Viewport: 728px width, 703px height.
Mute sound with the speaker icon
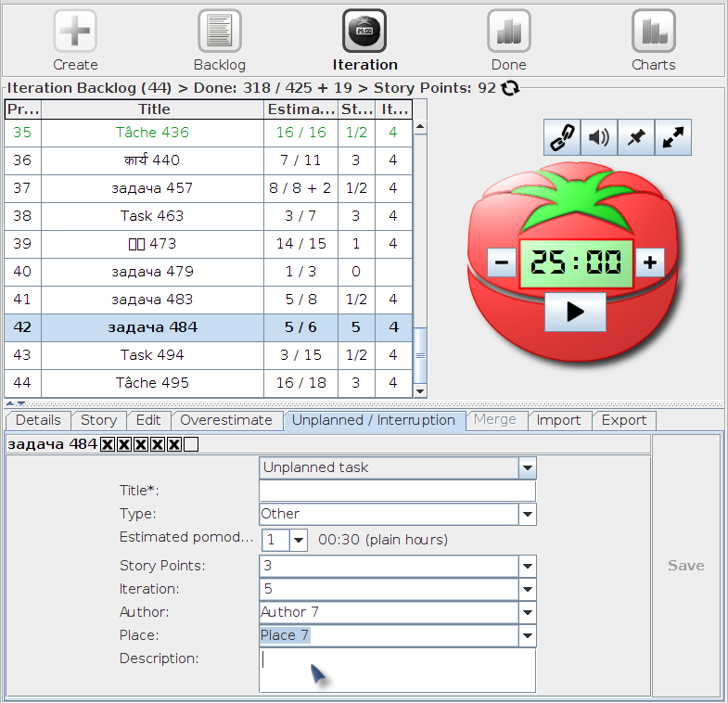coord(599,137)
